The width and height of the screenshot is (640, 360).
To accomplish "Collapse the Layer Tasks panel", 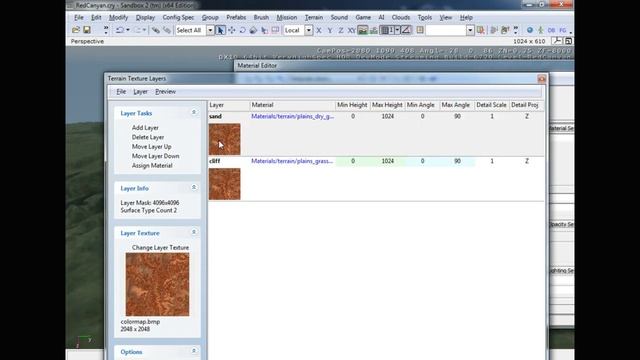I will [x=194, y=112].
